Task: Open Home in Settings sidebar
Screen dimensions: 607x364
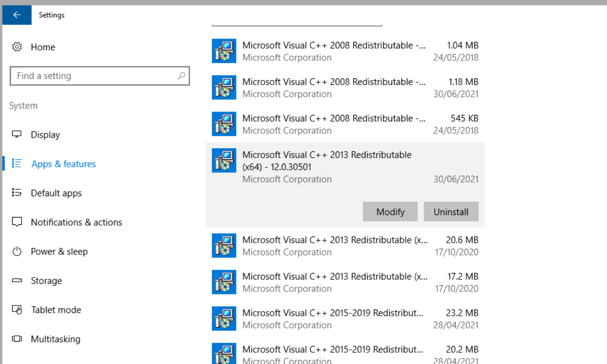Action: tap(96, 47)
